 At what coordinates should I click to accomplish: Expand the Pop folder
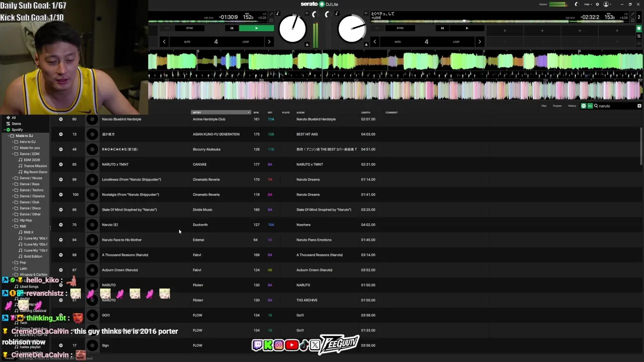point(13,262)
